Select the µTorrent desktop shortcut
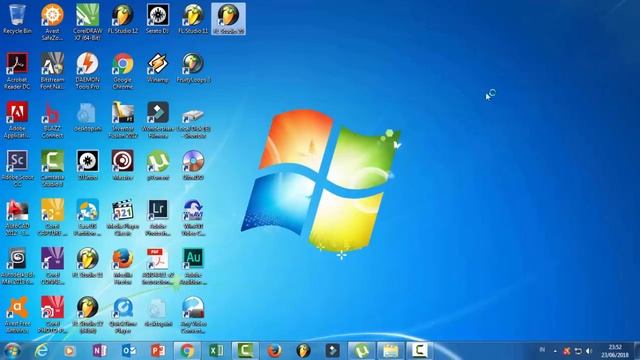640x360 pixels. tap(158, 166)
